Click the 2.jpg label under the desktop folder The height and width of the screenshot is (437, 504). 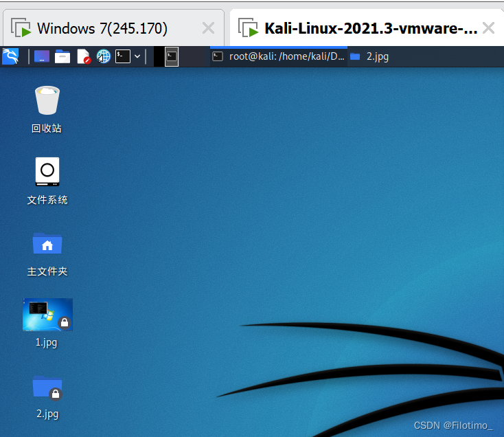(47, 414)
